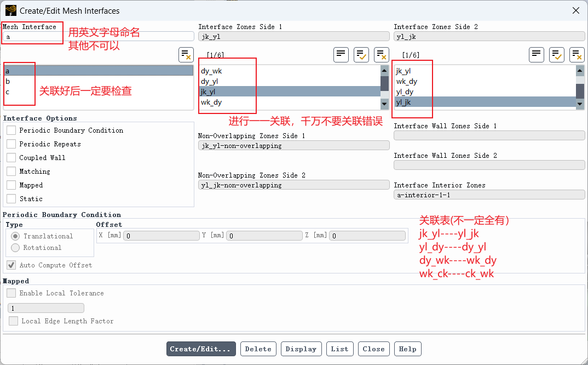Click the Fluent app icon in the title bar
This screenshot has width=588, height=365.
pyautogui.click(x=11, y=10)
